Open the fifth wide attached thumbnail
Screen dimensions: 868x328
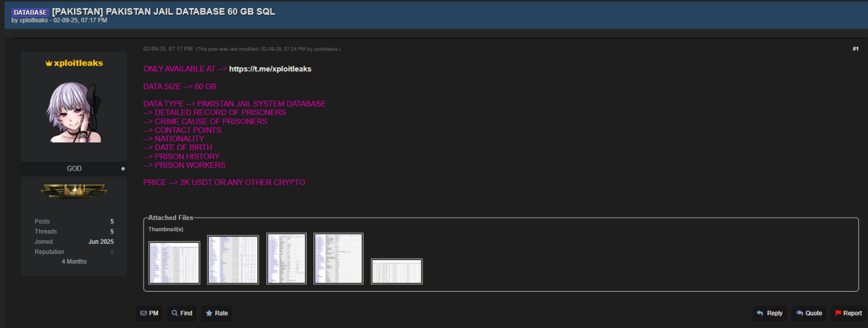(396, 271)
